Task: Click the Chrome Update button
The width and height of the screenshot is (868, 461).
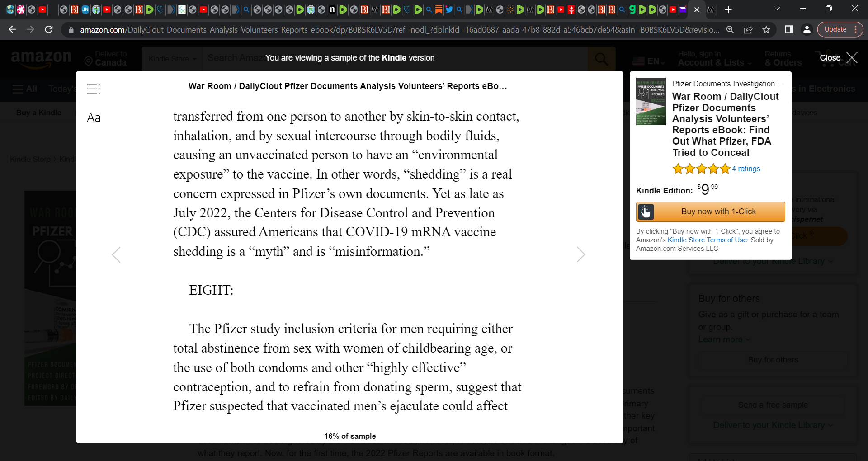Action: point(835,29)
